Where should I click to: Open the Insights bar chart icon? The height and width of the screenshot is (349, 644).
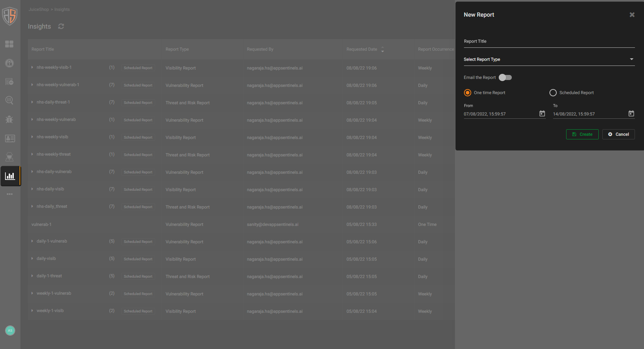click(x=10, y=176)
